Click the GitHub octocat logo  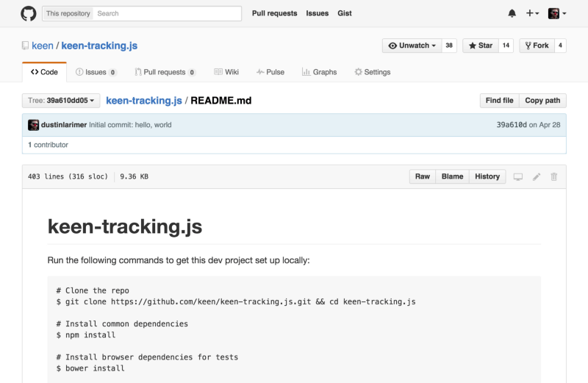[x=29, y=13]
